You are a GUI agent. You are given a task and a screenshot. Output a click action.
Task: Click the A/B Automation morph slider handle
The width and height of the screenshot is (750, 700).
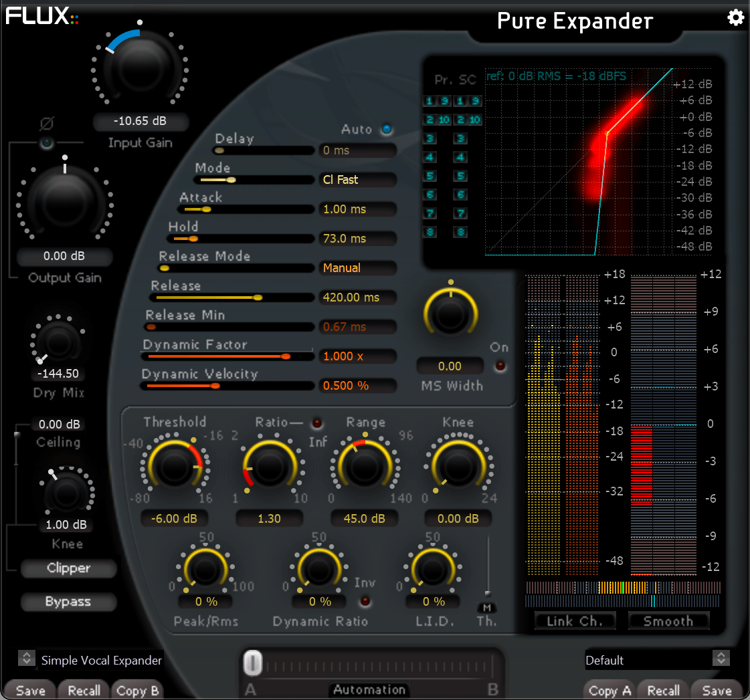click(253, 663)
